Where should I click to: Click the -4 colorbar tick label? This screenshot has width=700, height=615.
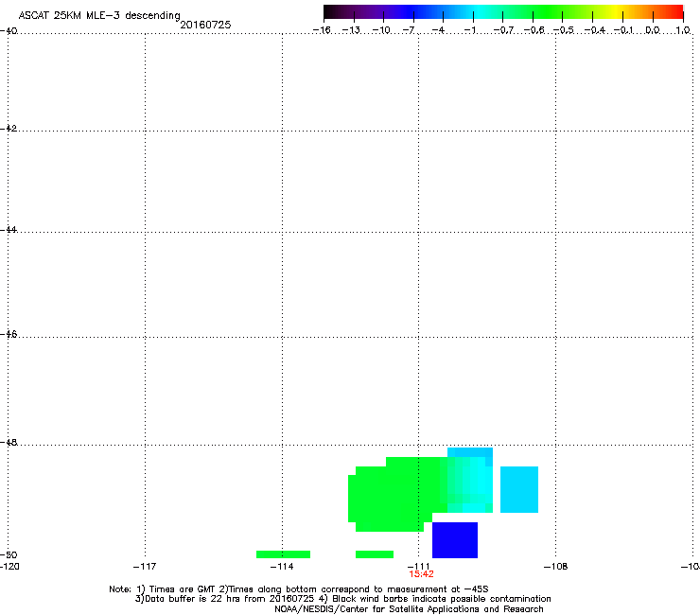click(438, 30)
